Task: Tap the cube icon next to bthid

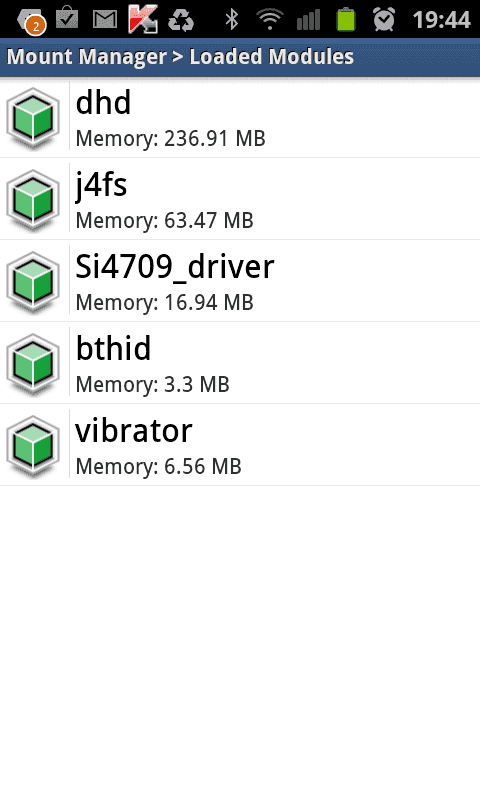Action: click(33, 364)
